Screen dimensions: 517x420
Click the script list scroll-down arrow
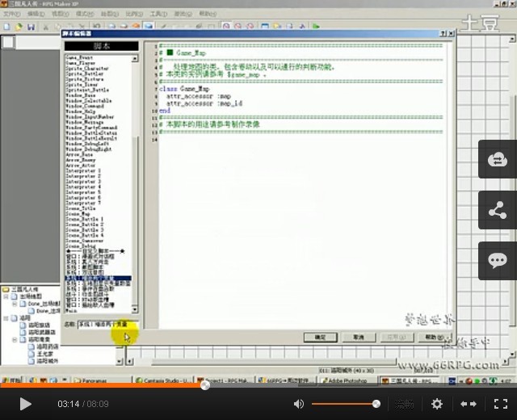click(135, 309)
